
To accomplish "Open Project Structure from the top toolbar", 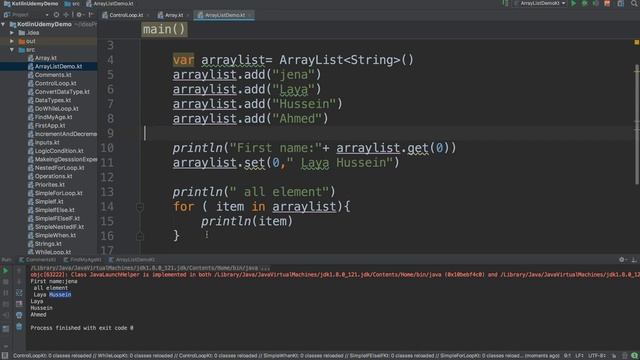I will pyautogui.click(x=620, y=4).
